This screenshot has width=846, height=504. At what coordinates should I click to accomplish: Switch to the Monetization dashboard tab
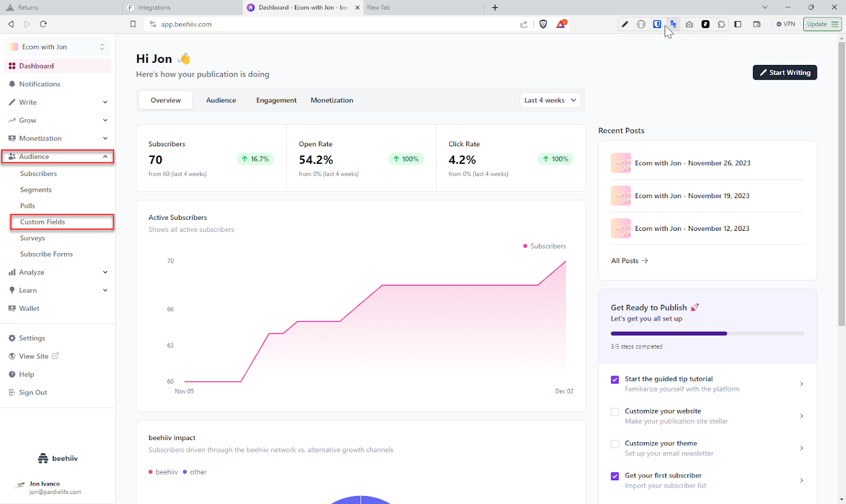coord(332,100)
